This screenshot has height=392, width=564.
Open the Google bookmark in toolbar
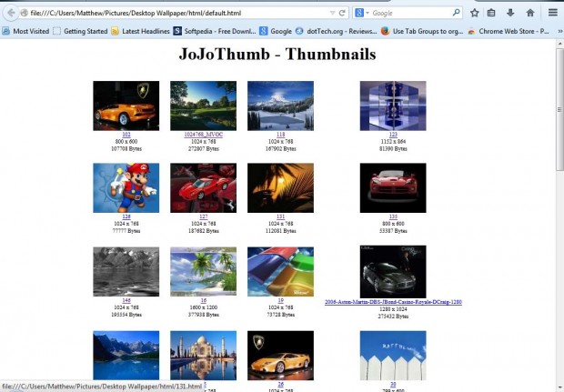coord(276,31)
